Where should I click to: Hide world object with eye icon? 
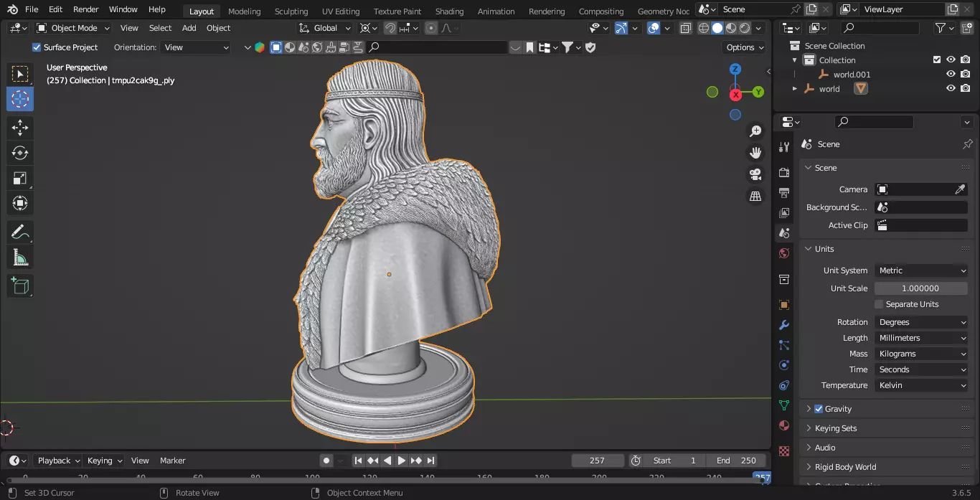point(951,89)
